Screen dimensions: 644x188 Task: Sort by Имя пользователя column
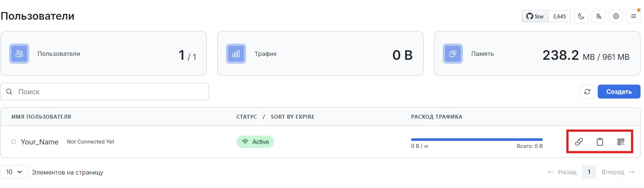tap(41, 117)
